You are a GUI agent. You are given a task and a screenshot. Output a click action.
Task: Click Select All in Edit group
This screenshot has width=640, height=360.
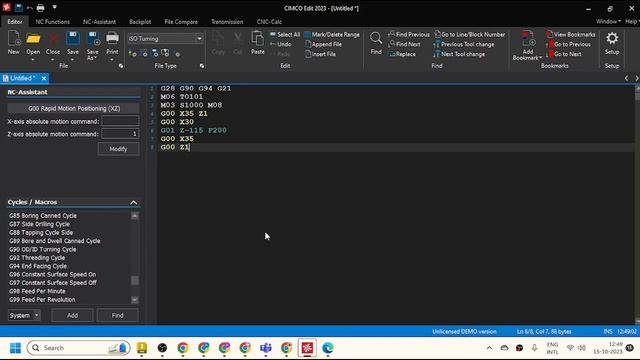pos(285,35)
